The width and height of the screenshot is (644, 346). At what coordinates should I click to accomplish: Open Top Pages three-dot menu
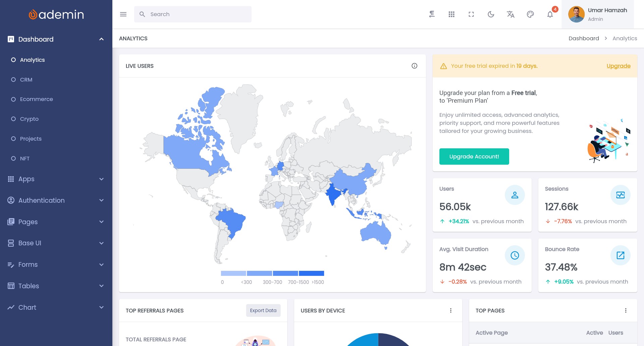tap(626, 311)
